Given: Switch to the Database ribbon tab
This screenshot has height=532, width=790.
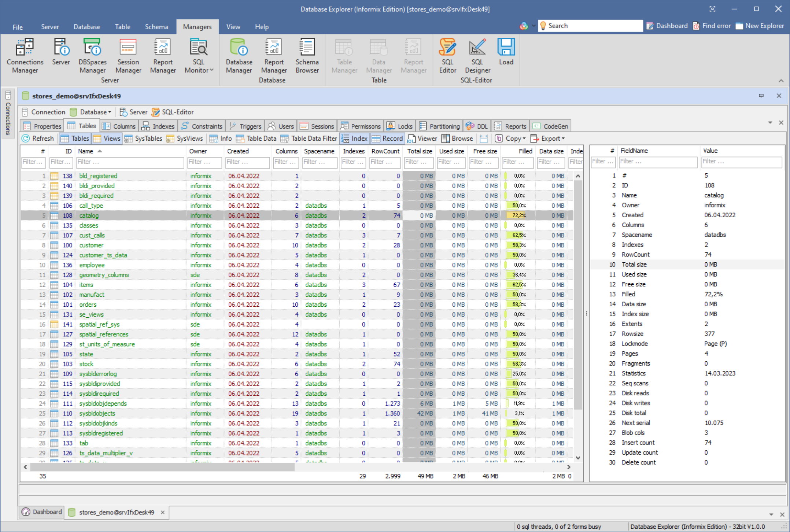Looking at the screenshot, I should click(x=87, y=27).
